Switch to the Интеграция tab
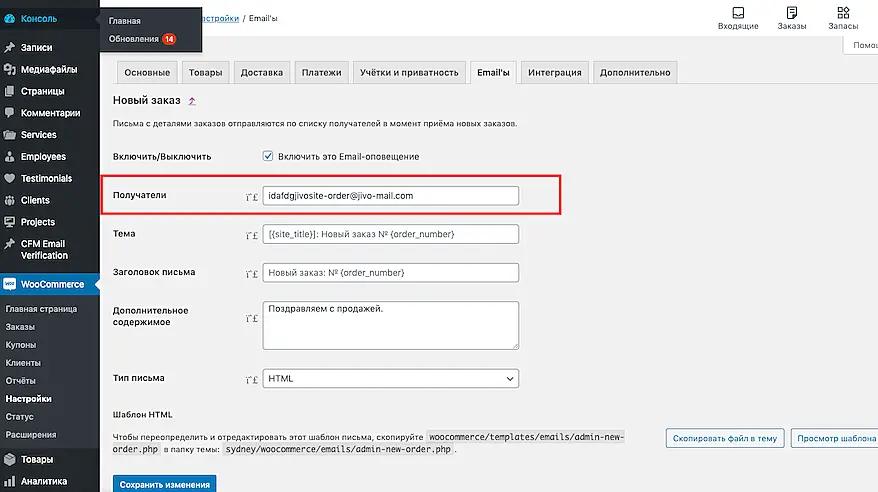878x492 pixels. (x=555, y=72)
